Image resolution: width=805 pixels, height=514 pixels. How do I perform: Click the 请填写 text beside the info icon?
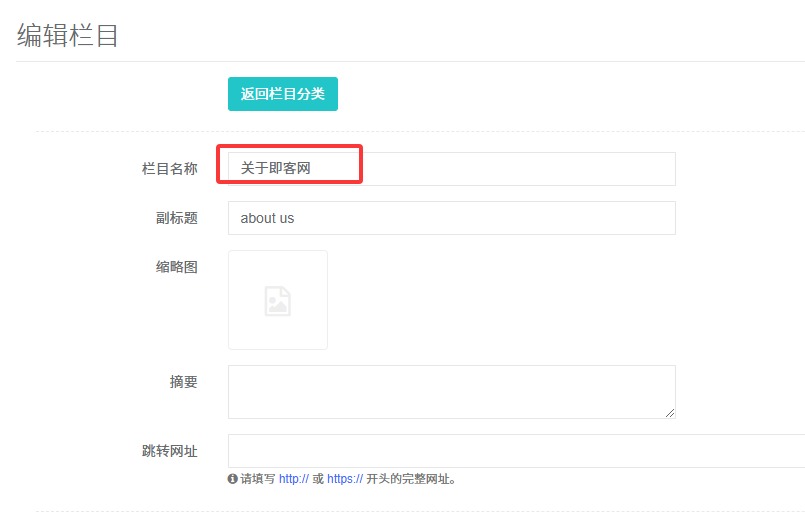(x=257, y=479)
